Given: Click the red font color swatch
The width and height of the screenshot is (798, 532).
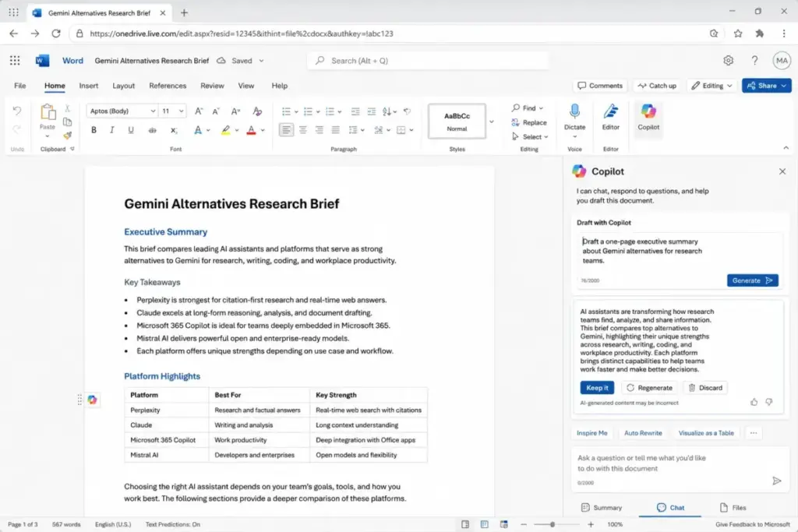Looking at the screenshot, I should point(251,130).
